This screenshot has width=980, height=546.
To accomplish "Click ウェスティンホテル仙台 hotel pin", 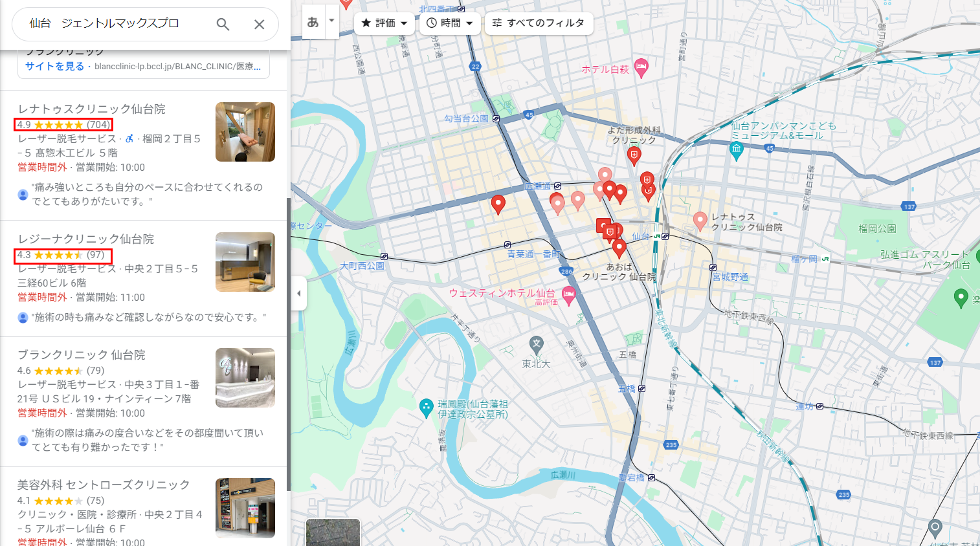I will [x=568, y=295].
